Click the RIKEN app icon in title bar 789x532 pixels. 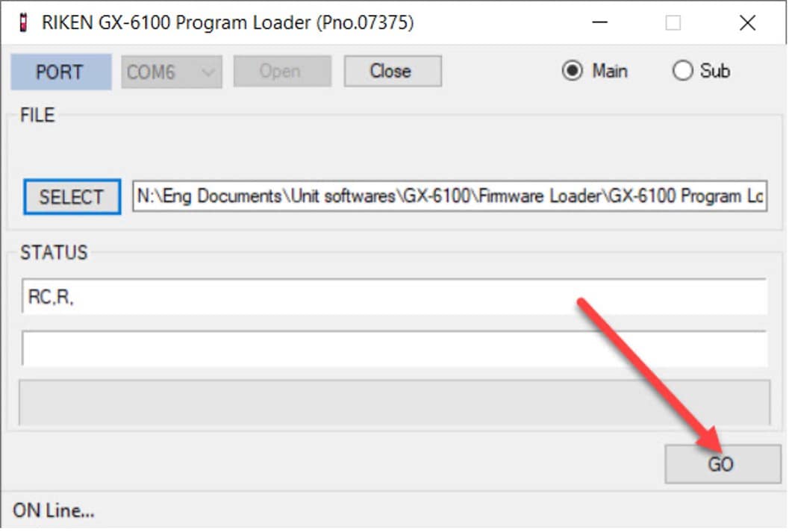click(x=22, y=23)
